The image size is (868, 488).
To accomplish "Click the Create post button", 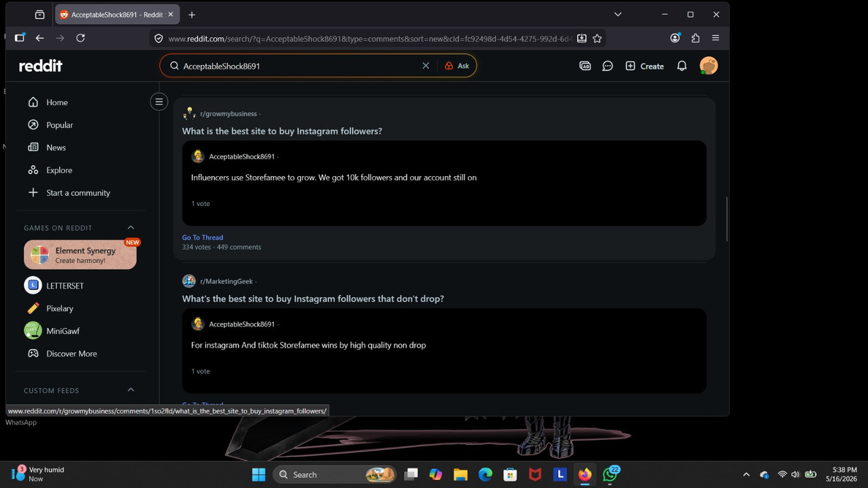I will pyautogui.click(x=644, y=66).
